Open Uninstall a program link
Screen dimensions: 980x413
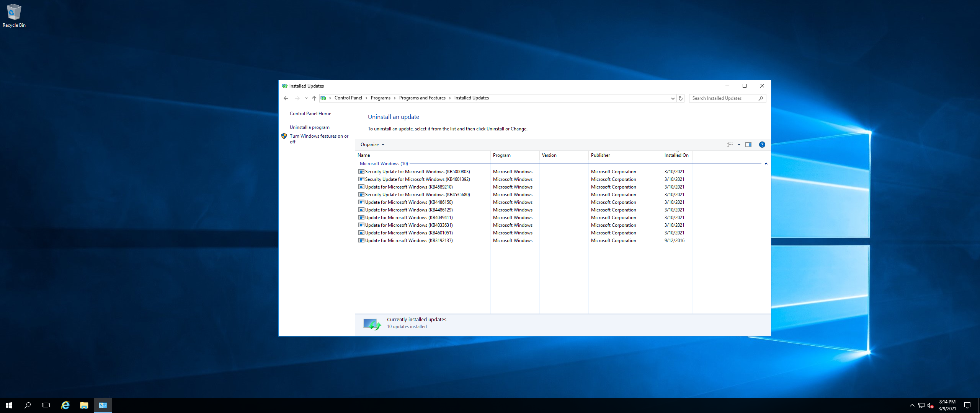(x=310, y=127)
